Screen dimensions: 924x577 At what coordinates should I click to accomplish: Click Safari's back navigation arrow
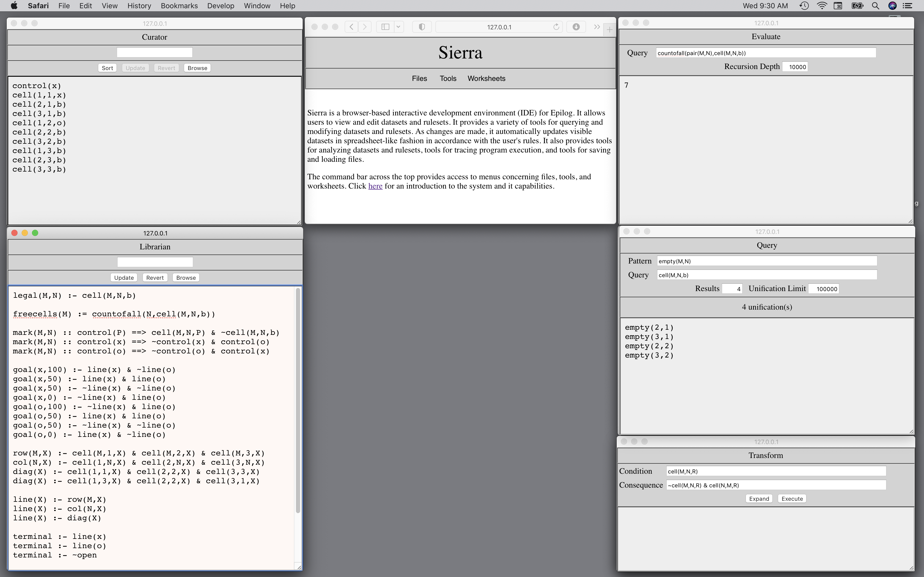pyautogui.click(x=351, y=27)
